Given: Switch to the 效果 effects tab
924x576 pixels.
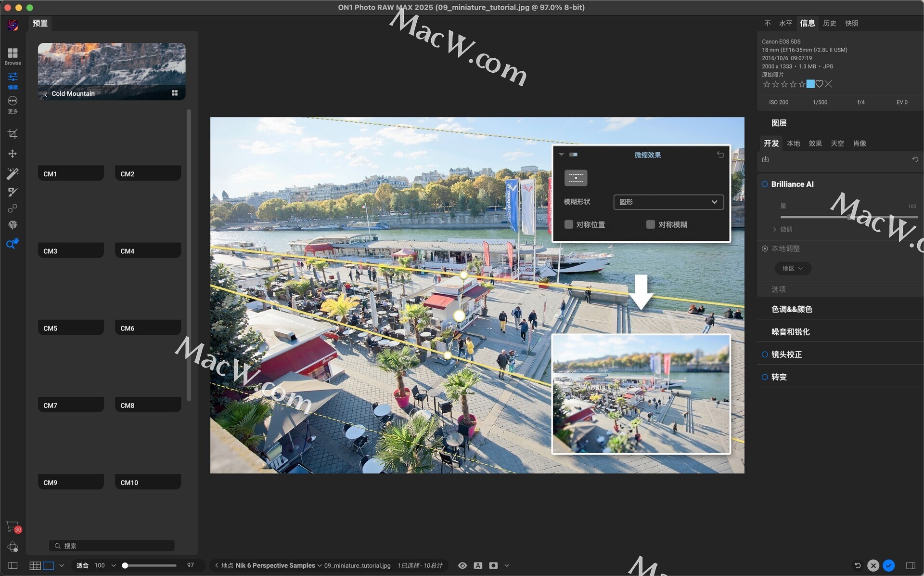Looking at the screenshot, I should pos(815,143).
